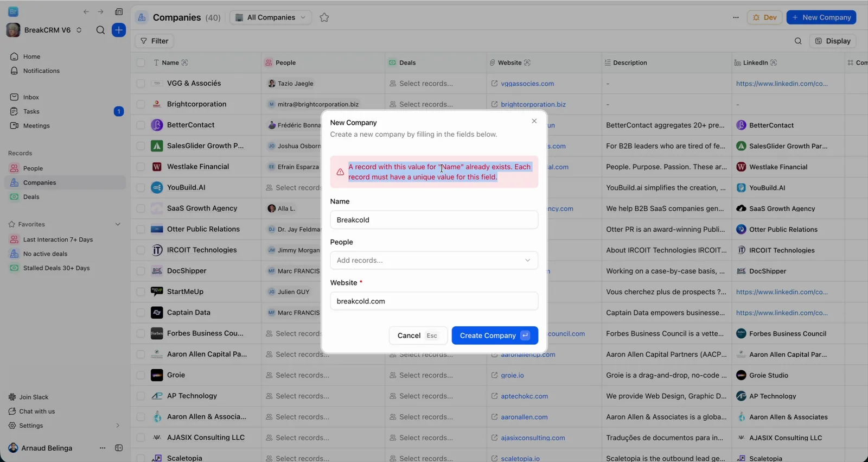Star the Companies view as favorite

click(x=324, y=17)
